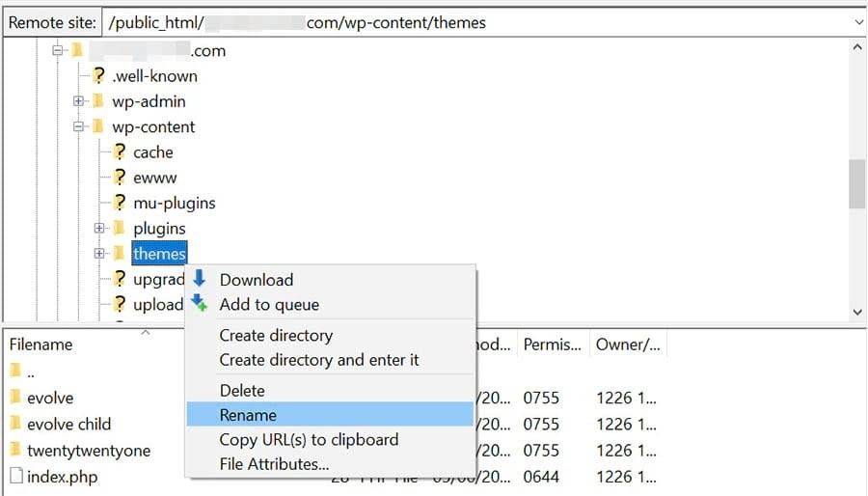Viewport: 868px width, 496px height.
Task: Click the index.php file icon
Action: point(16,476)
